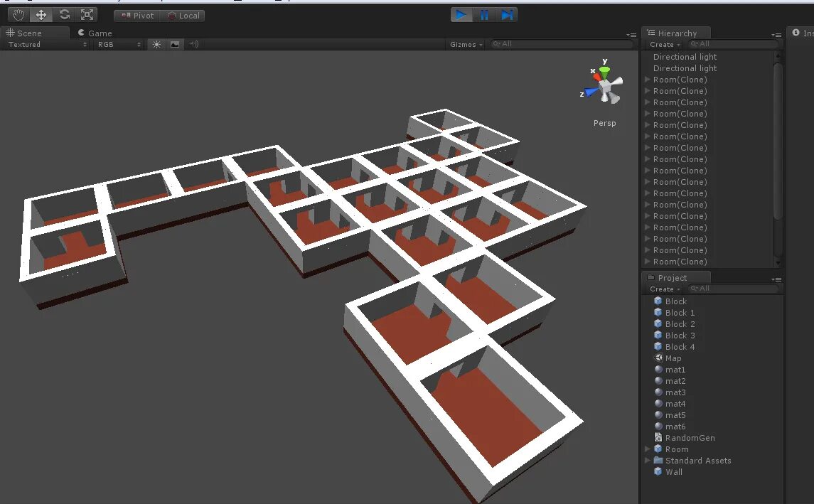This screenshot has width=814, height=504.
Task: Toggle scene lighting sun icon
Action: pyautogui.click(x=157, y=45)
